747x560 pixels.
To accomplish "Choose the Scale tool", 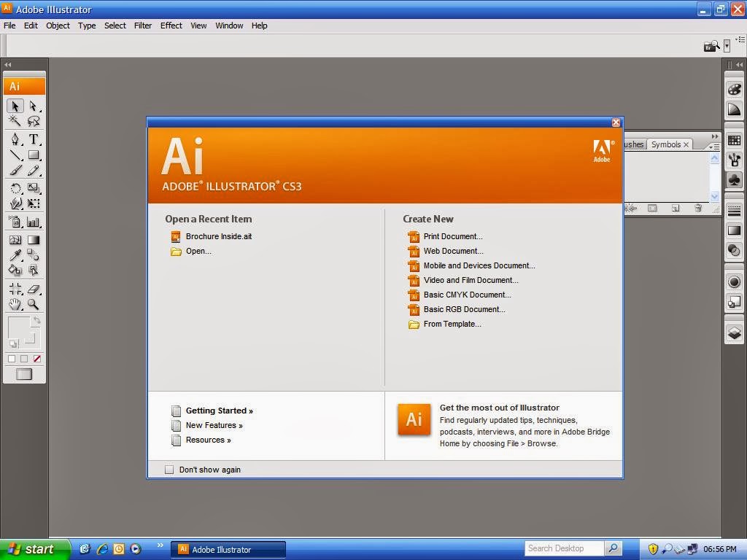I will [34, 188].
